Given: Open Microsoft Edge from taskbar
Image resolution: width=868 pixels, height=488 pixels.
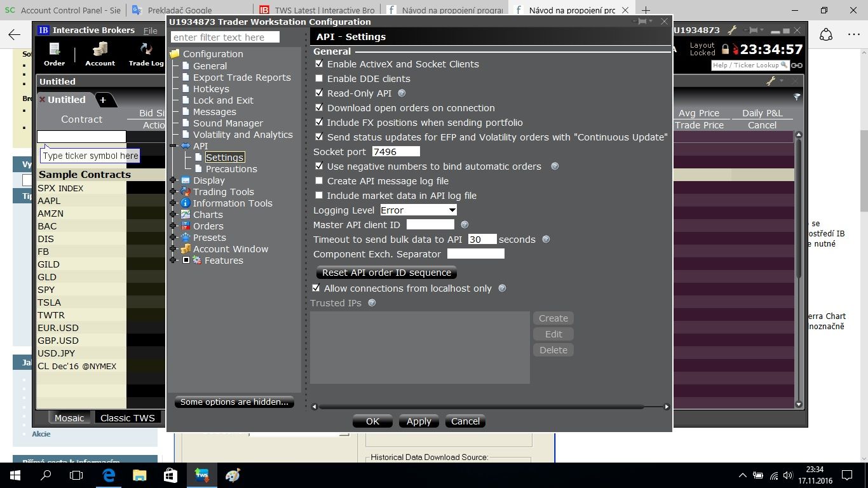Looking at the screenshot, I should [x=109, y=475].
